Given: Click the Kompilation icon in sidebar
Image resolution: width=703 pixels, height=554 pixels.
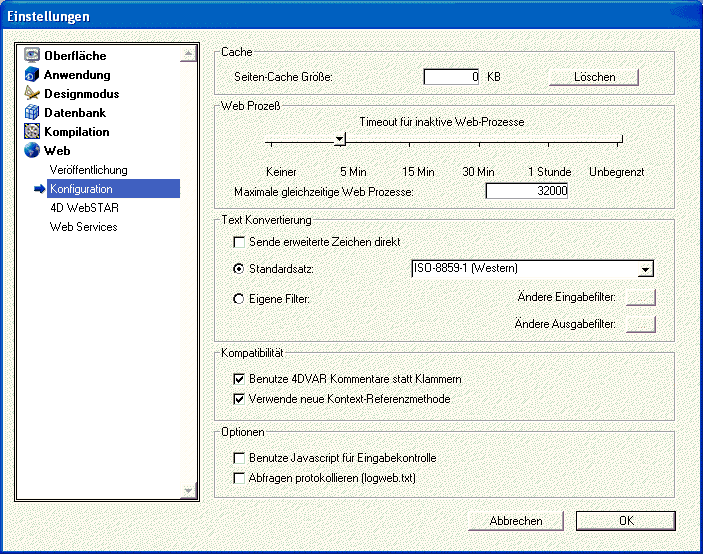Looking at the screenshot, I should point(32,132).
